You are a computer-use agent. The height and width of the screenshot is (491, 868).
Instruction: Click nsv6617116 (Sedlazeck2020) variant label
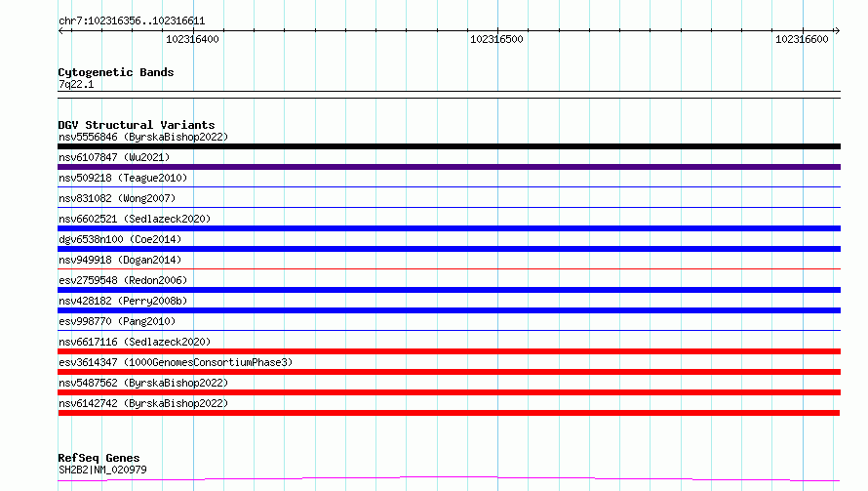[135, 342]
